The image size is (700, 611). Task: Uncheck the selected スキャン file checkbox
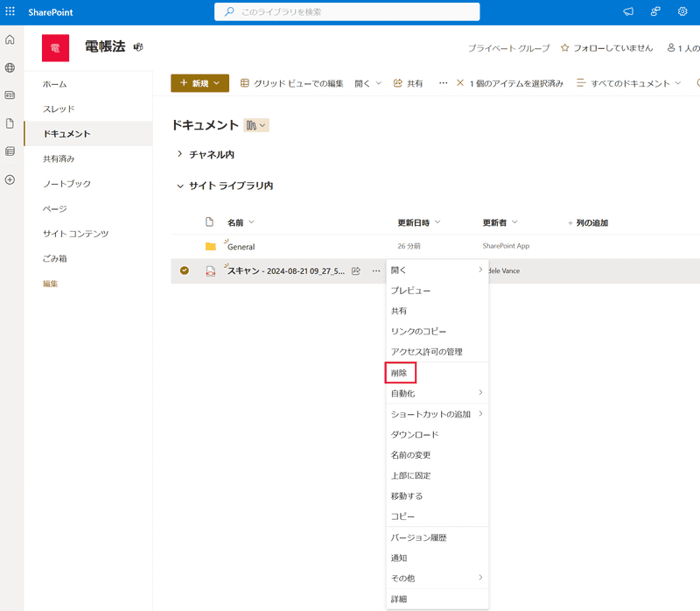pos(185,270)
